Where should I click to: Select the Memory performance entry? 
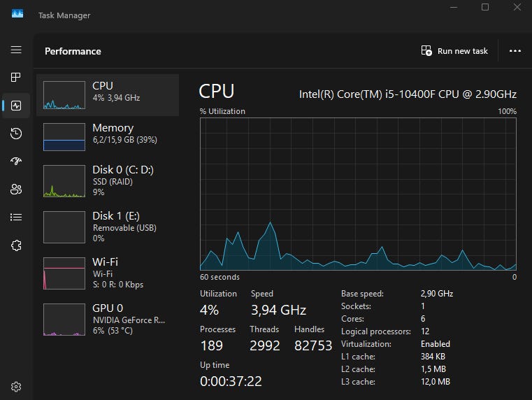point(108,136)
